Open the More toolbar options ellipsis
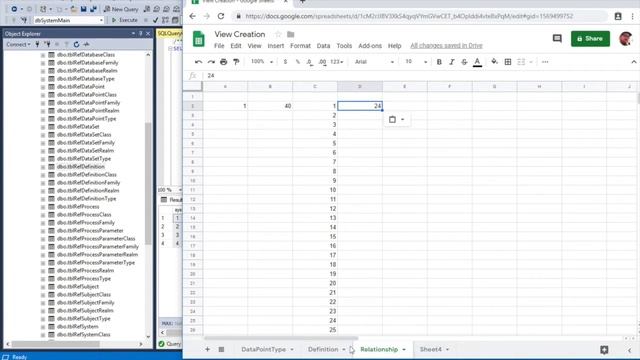 tap(545, 62)
